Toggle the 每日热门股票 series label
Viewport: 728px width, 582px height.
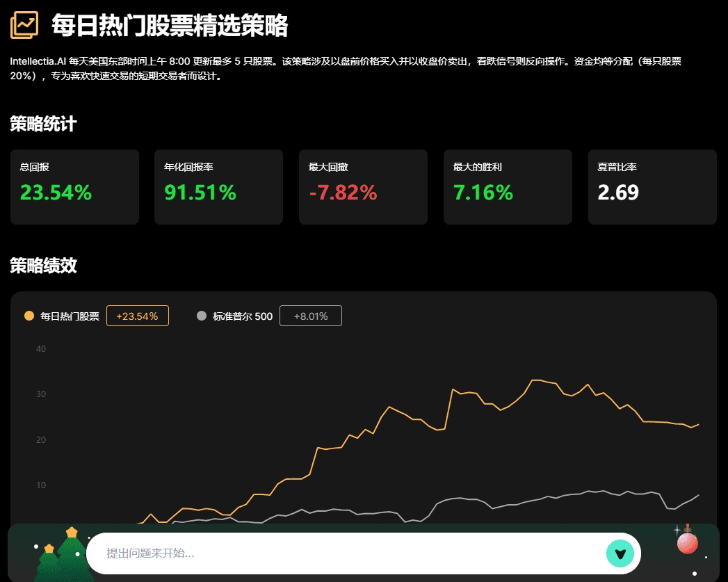pos(70,316)
